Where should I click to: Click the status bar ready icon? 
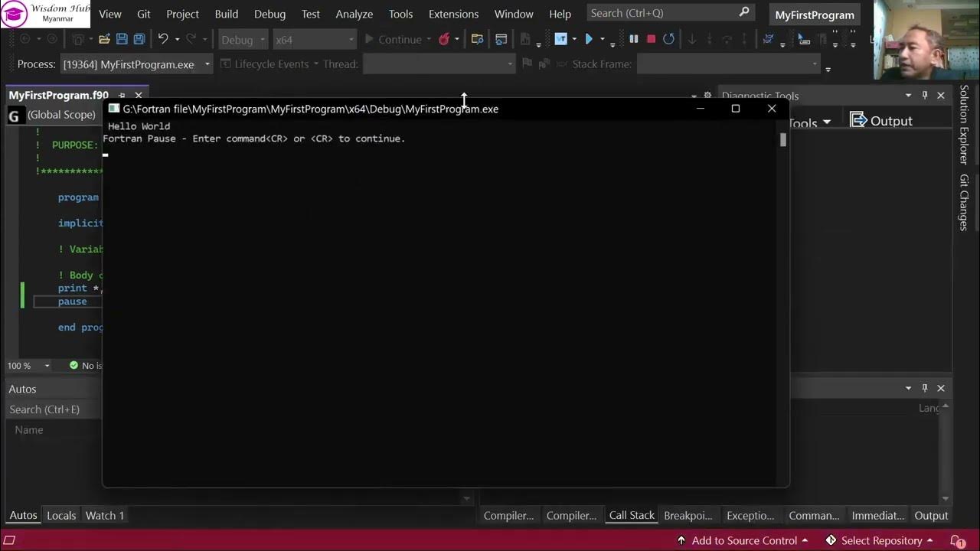(x=10, y=540)
